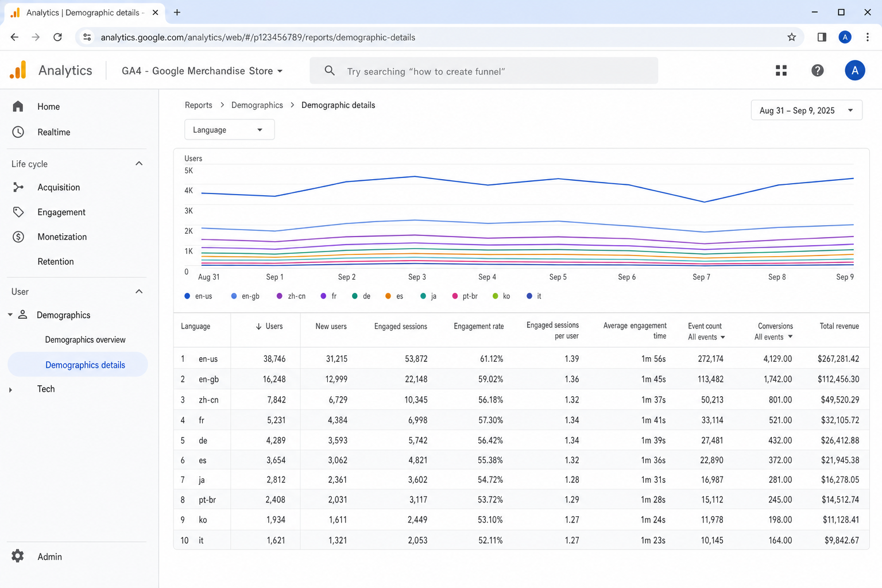Image resolution: width=882 pixels, height=588 pixels.
Task: Collapse the Life cycle section
Action: 139,164
